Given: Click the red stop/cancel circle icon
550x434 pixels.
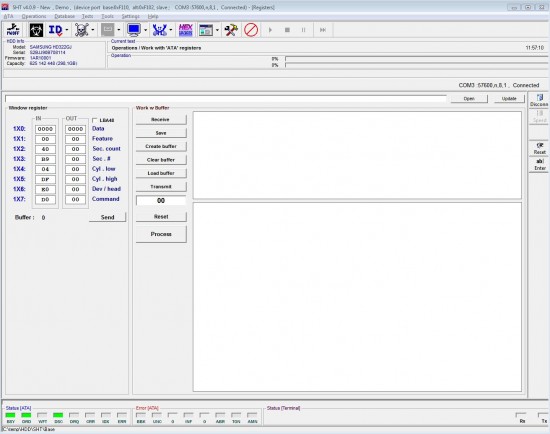Looking at the screenshot, I should 251,30.
